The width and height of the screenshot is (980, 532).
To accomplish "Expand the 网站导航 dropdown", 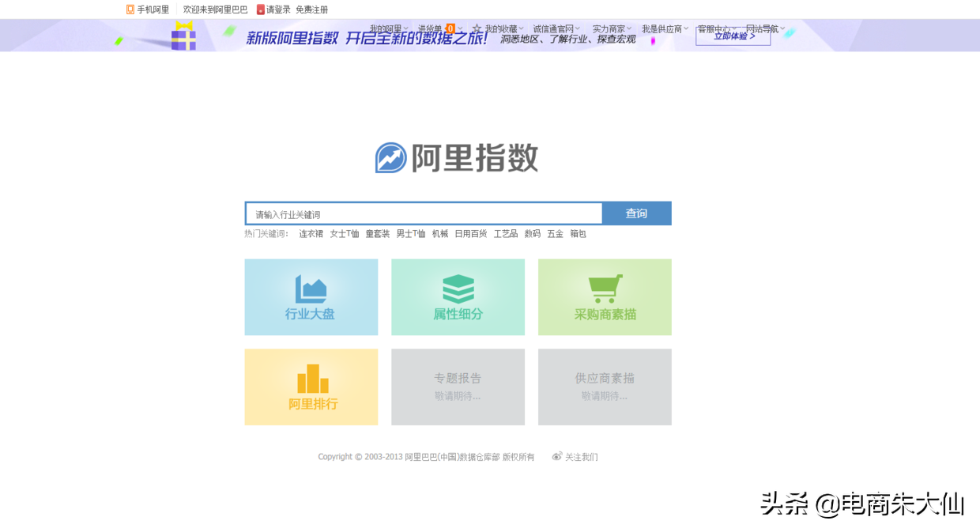I will pos(765,29).
